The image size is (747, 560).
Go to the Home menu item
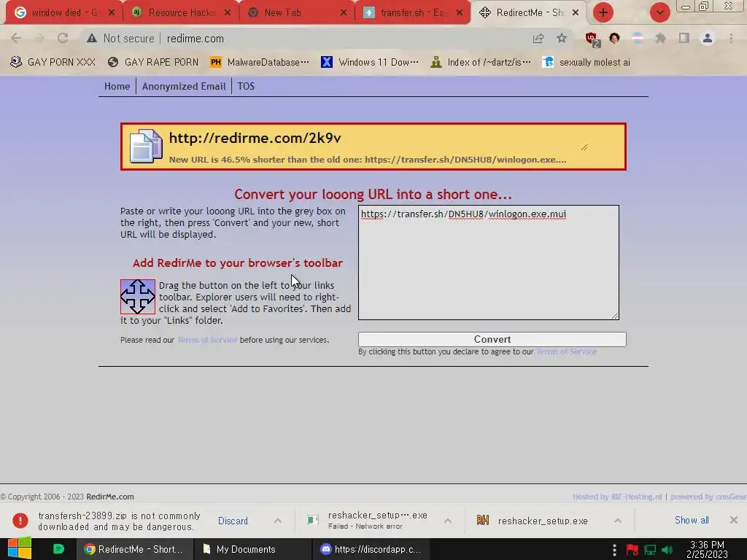[117, 86]
